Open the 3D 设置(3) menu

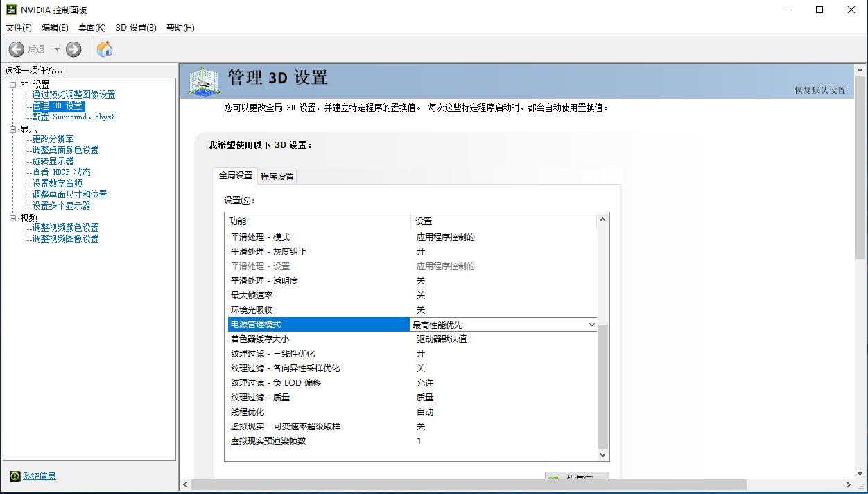pos(136,28)
